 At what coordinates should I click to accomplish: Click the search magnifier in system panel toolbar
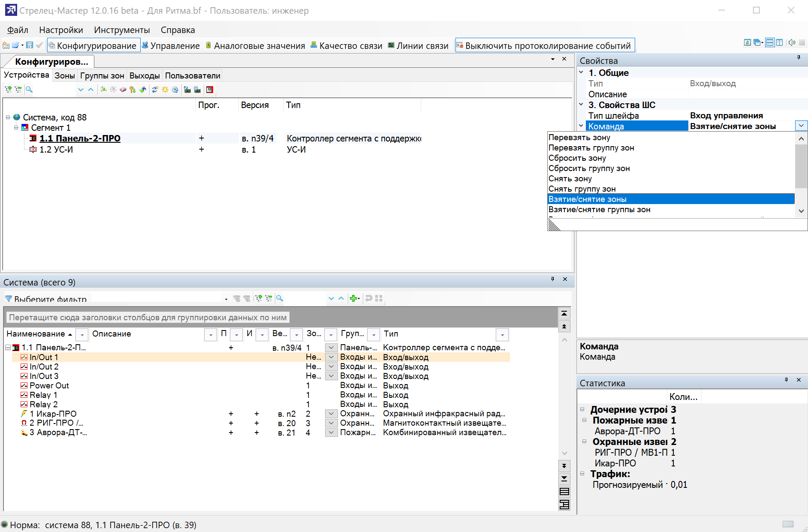click(279, 298)
